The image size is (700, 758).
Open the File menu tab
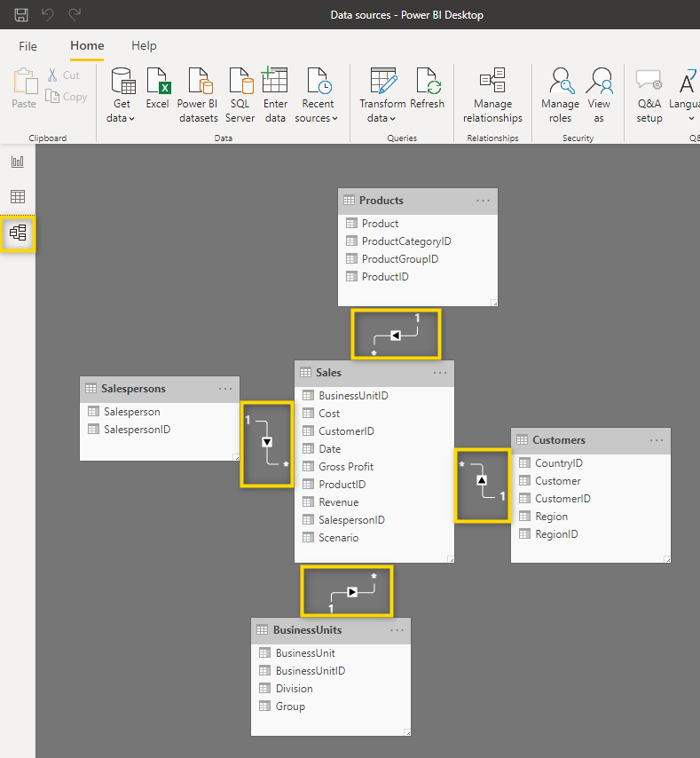click(28, 46)
